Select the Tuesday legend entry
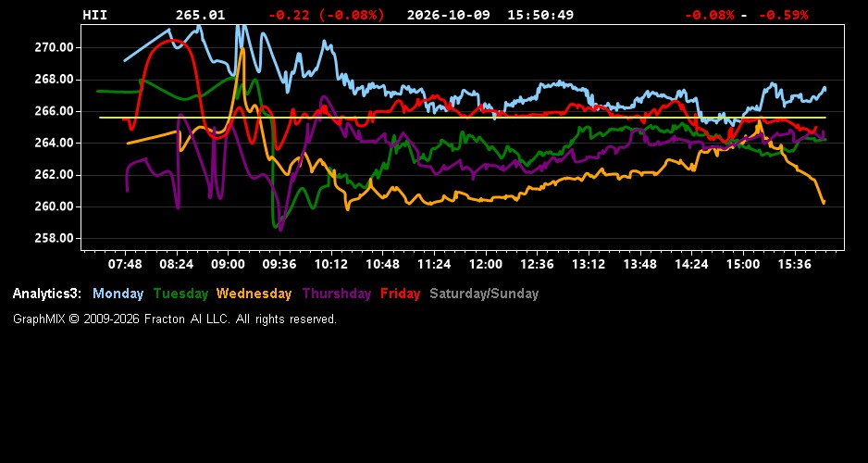868x463 pixels. [180, 294]
